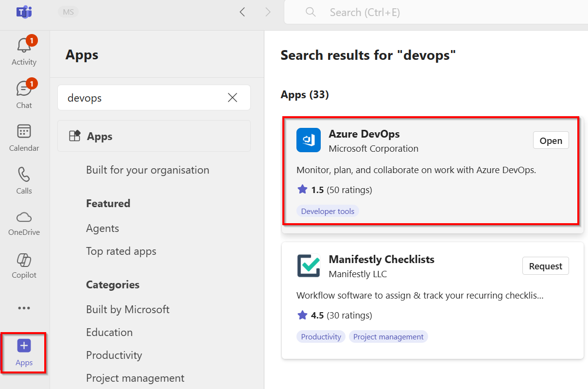Click the Featured section heading
588x389 pixels.
(108, 203)
